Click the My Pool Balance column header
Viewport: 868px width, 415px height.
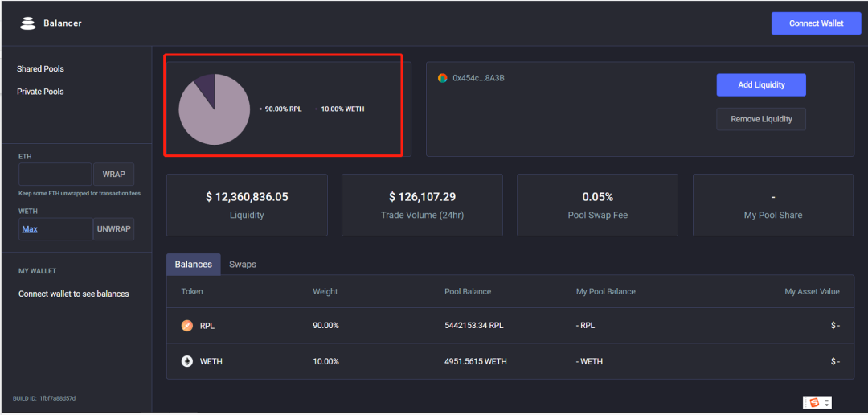click(x=606, y=291)
